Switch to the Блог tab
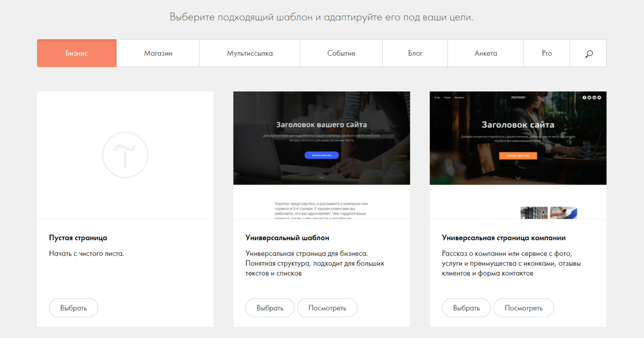The width and height of the screenshot is (644, 338). (415, 53)
